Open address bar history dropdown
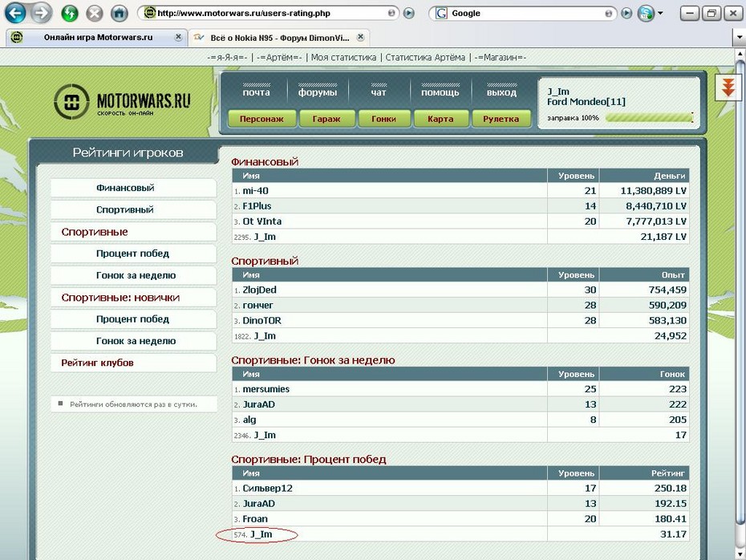The width and height of the screenshot is (746, 560). click(391, 14)
